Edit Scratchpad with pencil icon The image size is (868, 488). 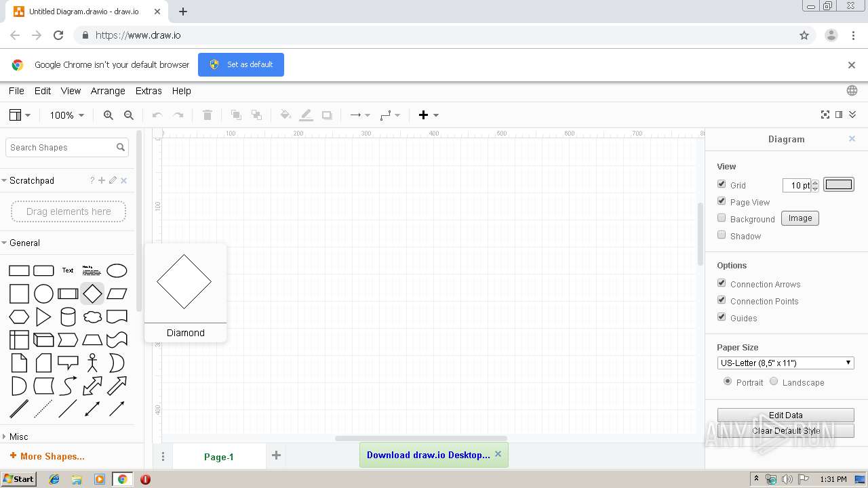coord(113,180)
